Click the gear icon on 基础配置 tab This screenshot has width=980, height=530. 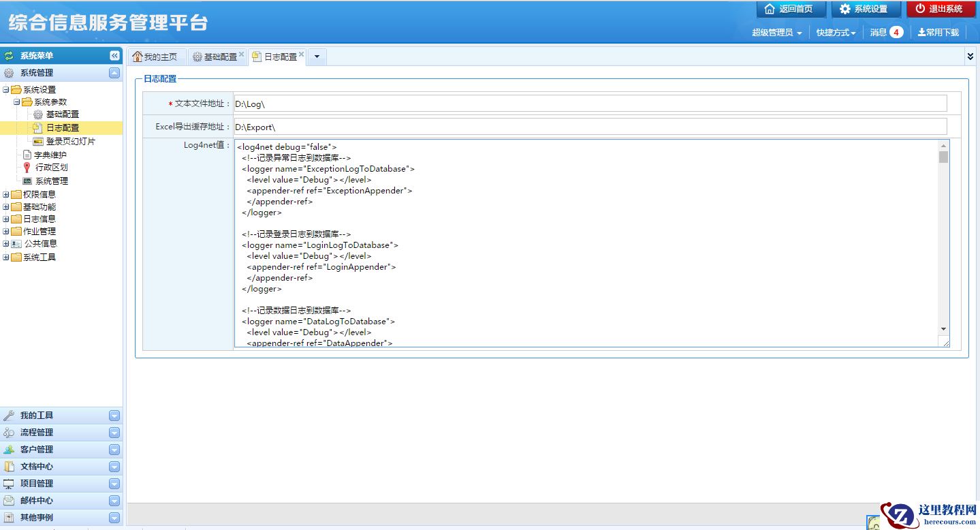coord(197,57)
